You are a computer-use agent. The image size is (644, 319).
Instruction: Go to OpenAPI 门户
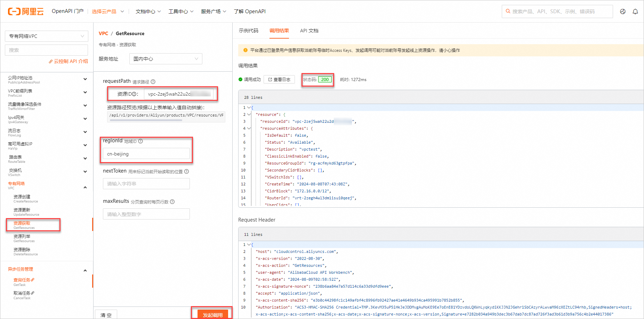pyautogui.click(x=67, y=11)
